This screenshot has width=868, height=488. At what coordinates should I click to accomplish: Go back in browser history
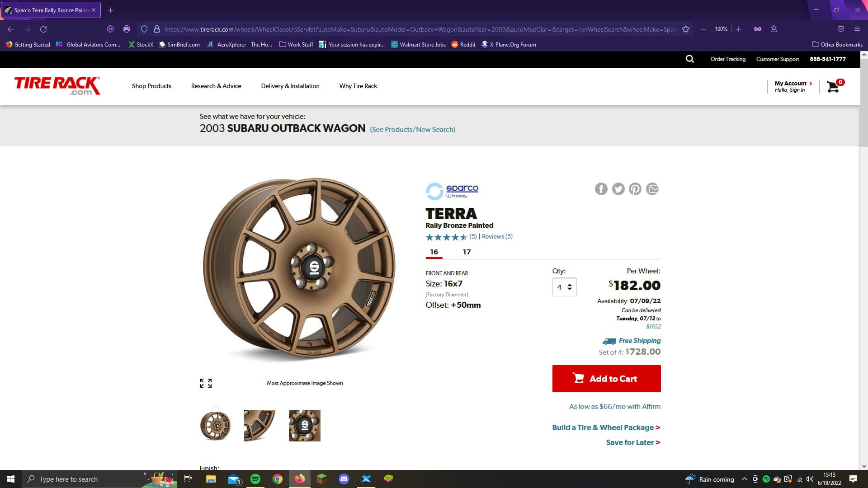[x=11, y=29]
